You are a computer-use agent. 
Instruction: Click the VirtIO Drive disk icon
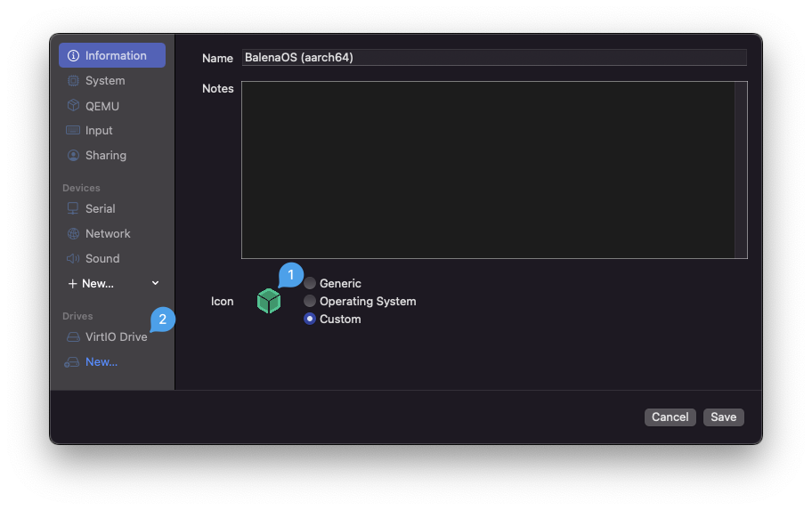[x=73, y=337]
